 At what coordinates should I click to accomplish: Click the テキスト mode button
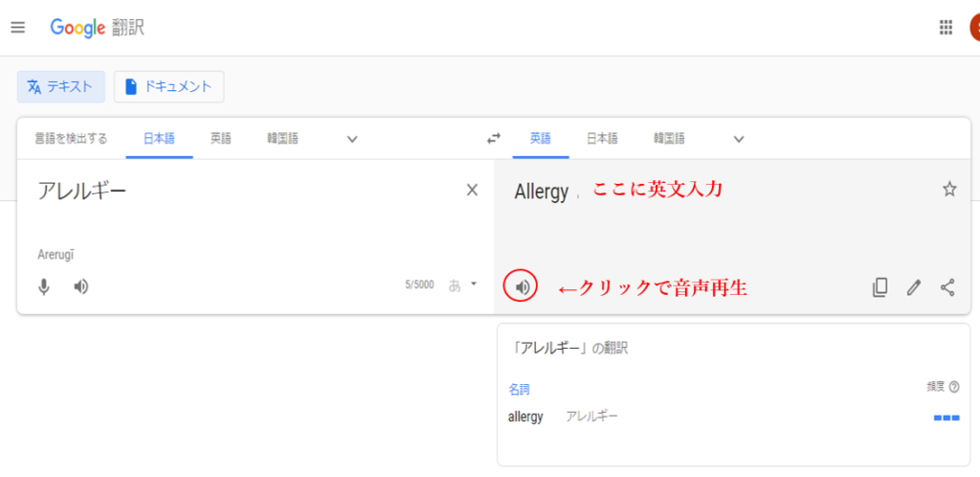coord(60,86)
